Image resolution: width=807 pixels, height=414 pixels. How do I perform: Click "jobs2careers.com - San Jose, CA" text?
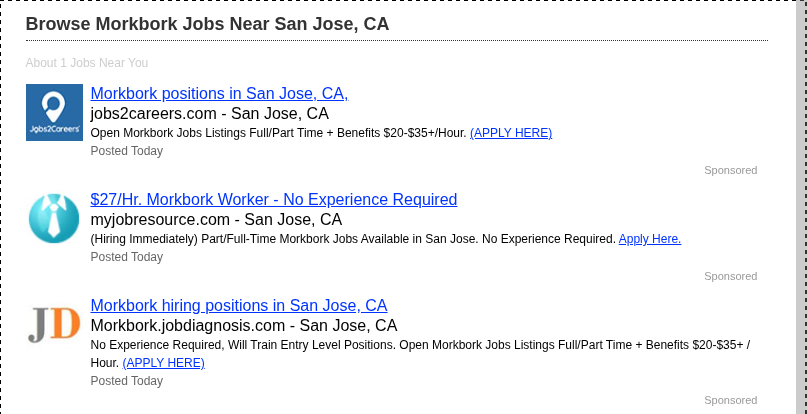[209, 114]
